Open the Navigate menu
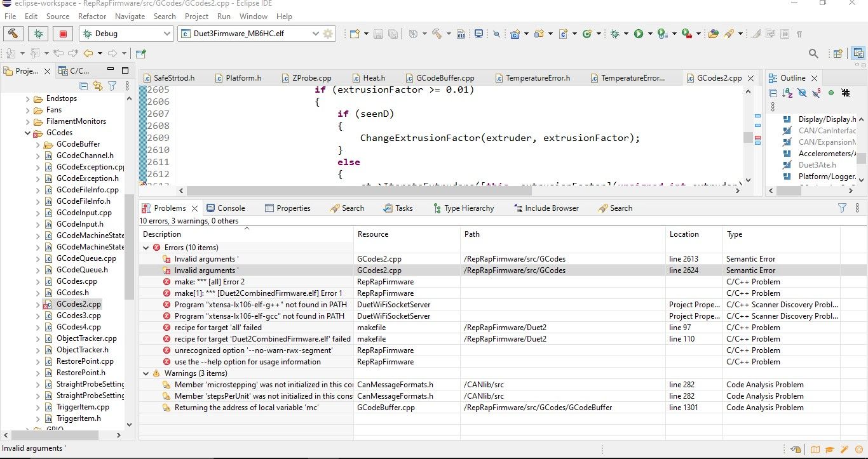Image resolution: width=868 pixels, height=459 pixels. pos(130,16)
